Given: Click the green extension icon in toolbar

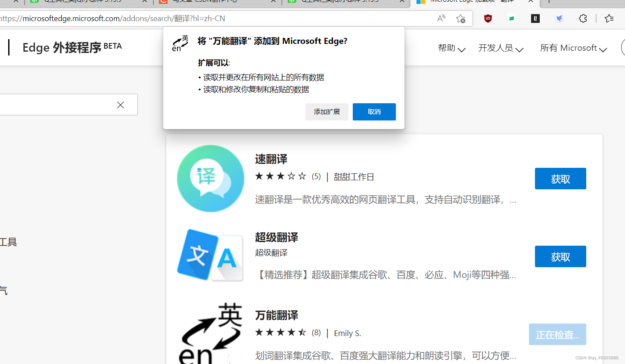Looking at the screenshot, I should tap(511, 19).
